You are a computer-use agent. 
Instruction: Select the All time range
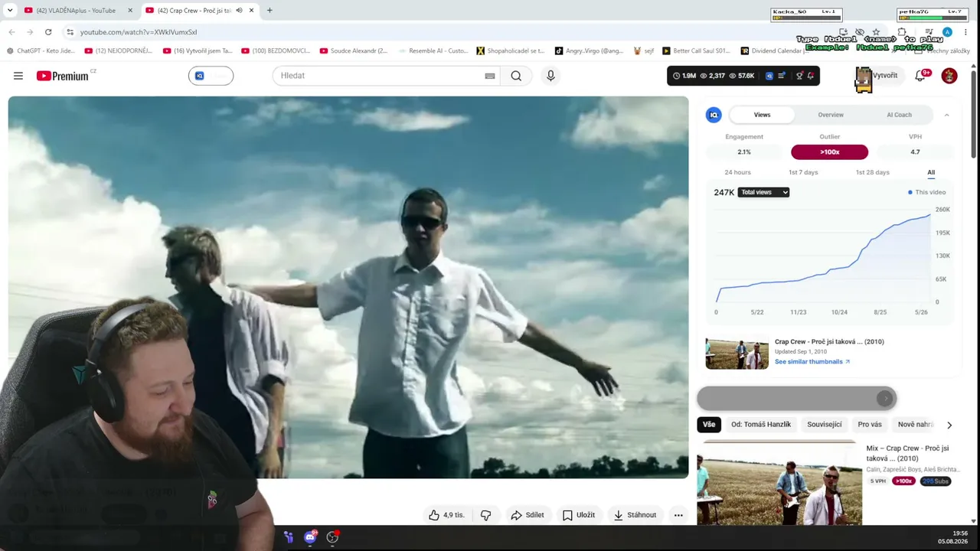(x=931, y=172)
